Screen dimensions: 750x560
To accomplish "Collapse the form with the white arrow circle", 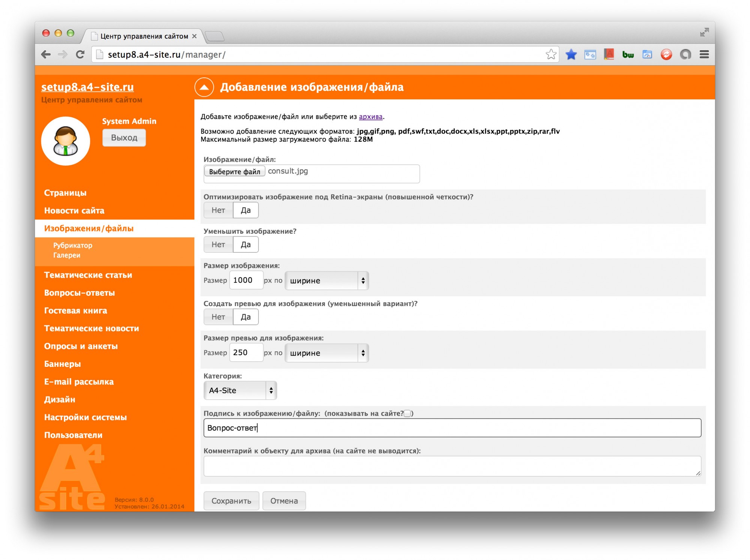I will tap(204, 87).
